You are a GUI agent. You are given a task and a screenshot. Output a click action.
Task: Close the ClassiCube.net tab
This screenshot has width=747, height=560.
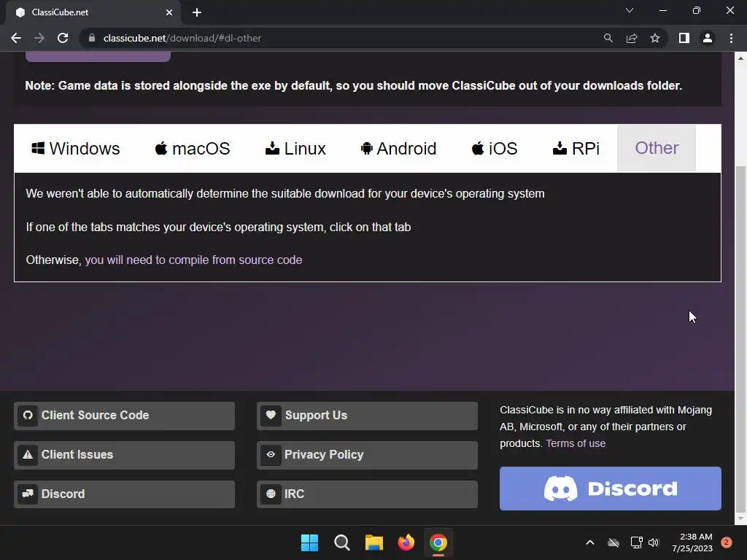click(169, 12)
